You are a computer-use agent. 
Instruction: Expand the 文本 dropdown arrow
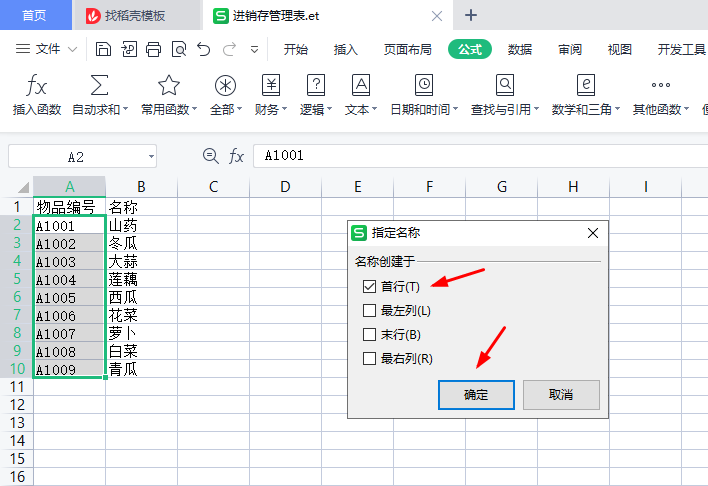375,109
